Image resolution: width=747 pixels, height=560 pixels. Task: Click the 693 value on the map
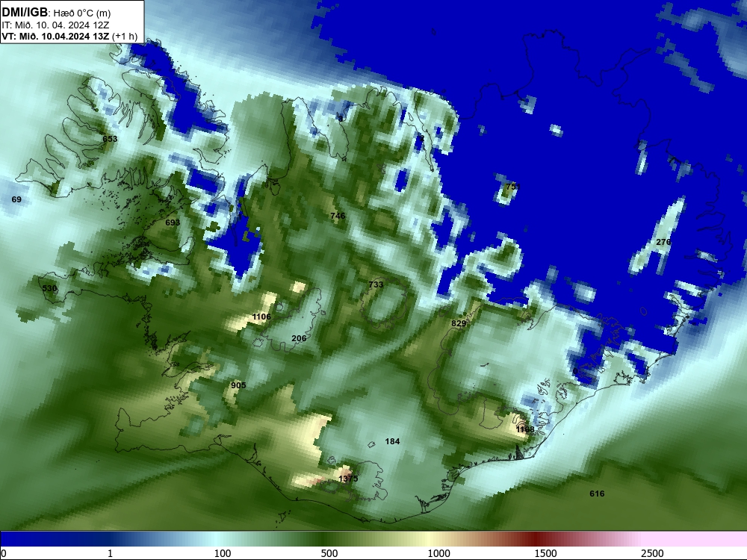[173, 223]
